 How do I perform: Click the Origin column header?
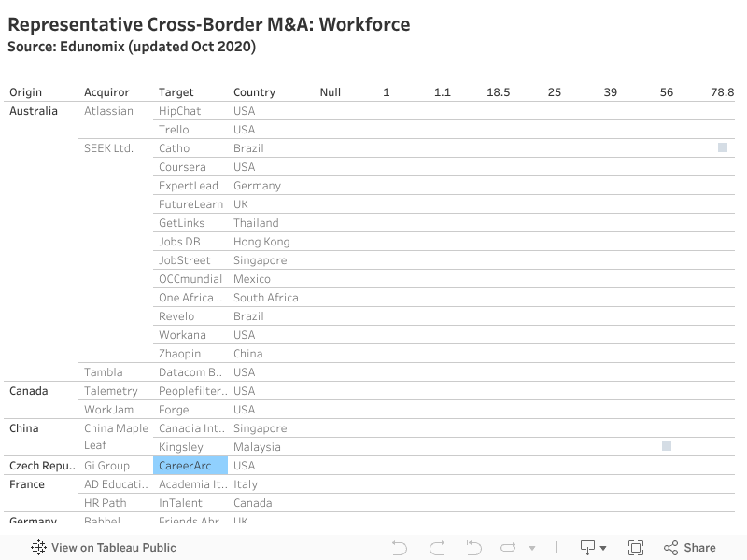(x=25, y=92)
